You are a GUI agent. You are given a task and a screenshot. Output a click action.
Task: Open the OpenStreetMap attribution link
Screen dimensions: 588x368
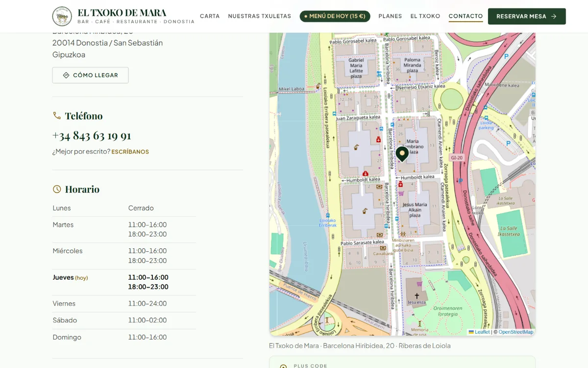pyautogui.click(x=516, y=332)
